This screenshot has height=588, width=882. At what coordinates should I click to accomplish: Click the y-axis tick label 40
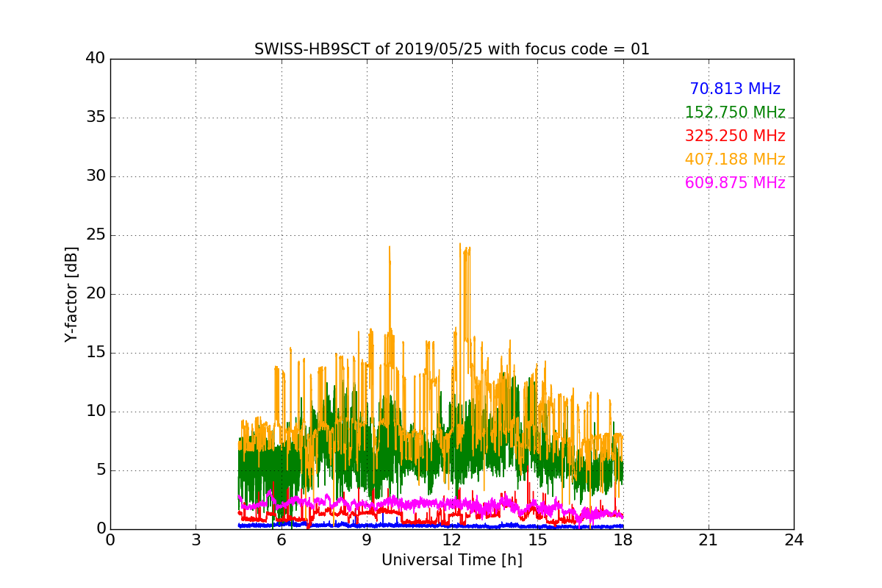96,59
